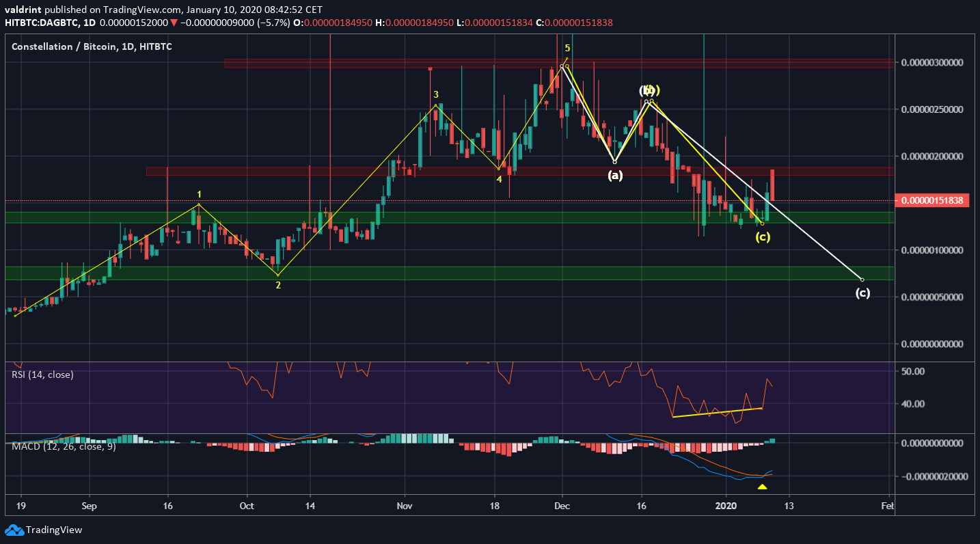The width and height of the screenshot is (980, 544).
Task: Click the yellow triangle marker under MACD
Action: (x=763, y=487)
